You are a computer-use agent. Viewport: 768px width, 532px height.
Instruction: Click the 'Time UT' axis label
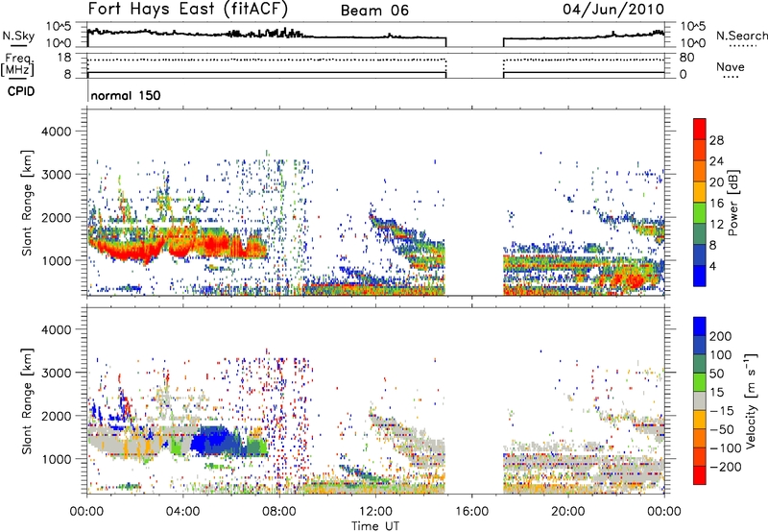pos(375,526)
